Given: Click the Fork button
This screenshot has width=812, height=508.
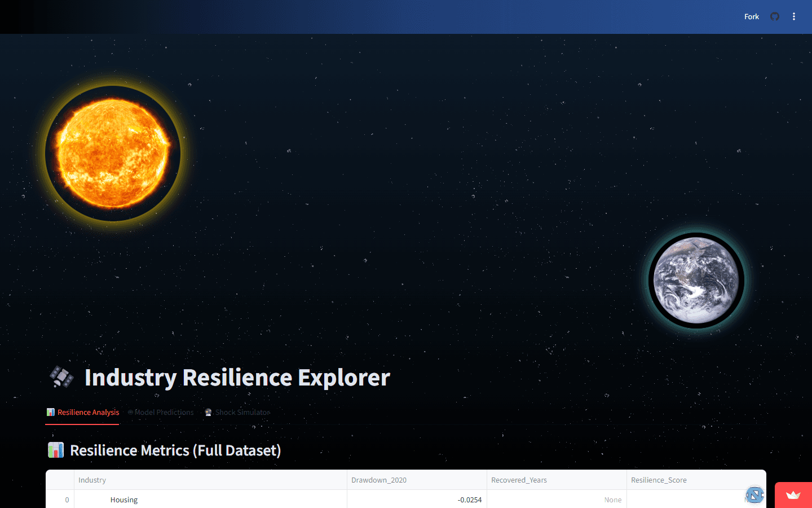Looking at the screenshot, I should (752, 16).
